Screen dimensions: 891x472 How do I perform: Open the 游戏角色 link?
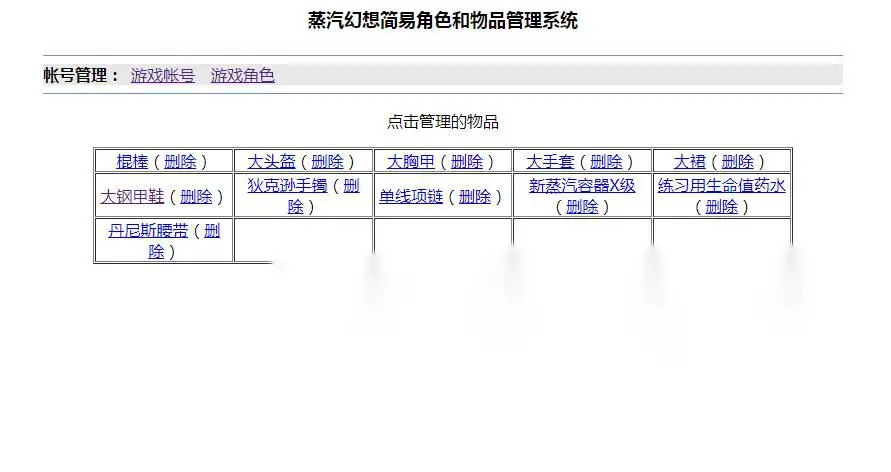point(243,76)
